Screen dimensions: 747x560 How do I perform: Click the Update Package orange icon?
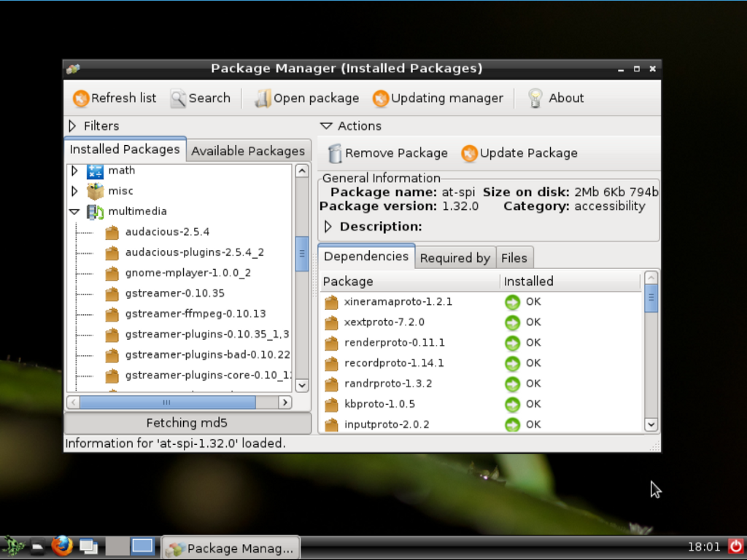coord(469,153)
